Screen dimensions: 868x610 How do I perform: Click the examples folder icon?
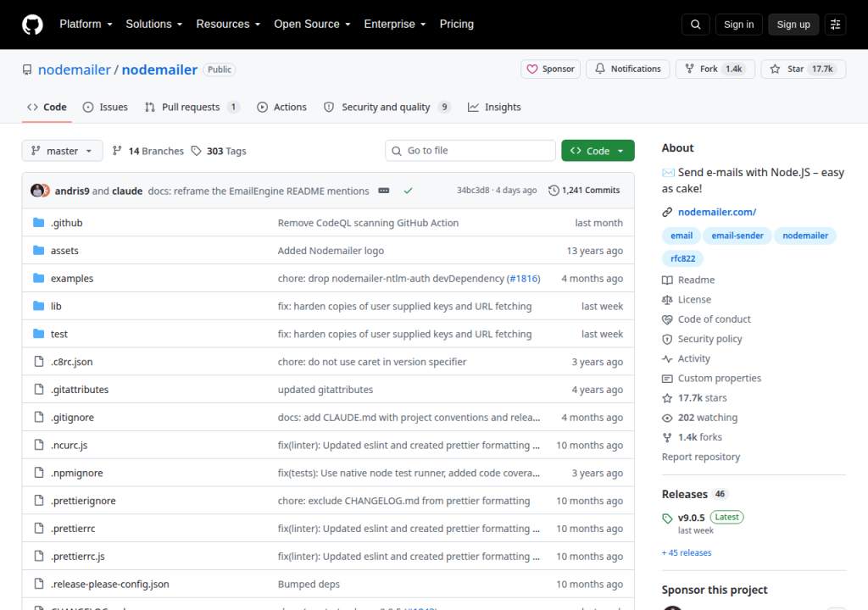click(x=39, y=278)
